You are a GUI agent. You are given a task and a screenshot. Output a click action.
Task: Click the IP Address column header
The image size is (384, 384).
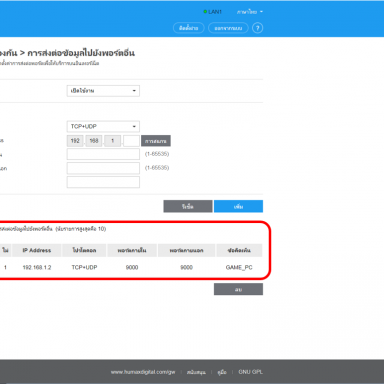[x=37, y=250]
